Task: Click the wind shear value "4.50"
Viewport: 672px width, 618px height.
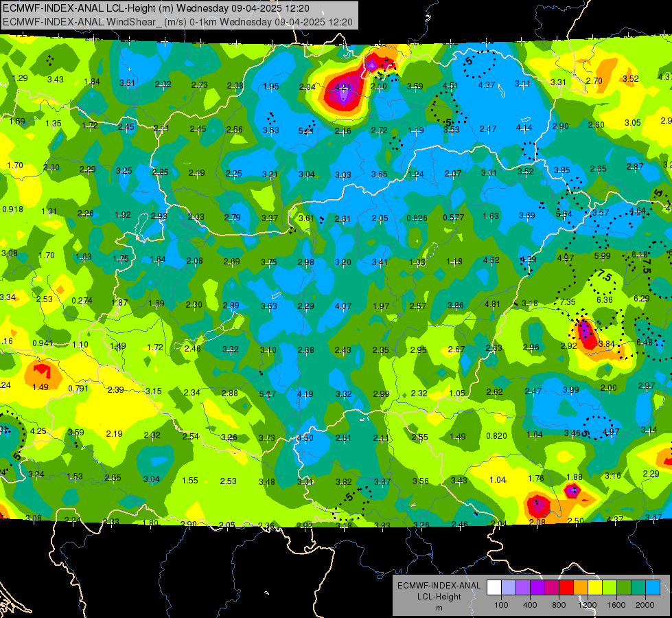Action: pos(305,438)
